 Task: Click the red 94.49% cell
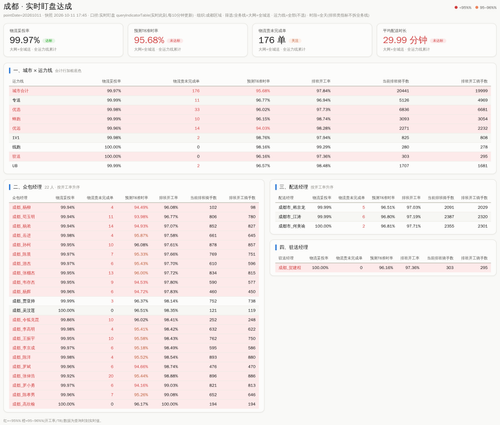(141, 207)
